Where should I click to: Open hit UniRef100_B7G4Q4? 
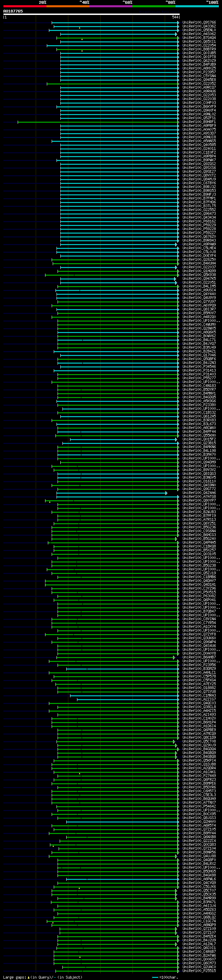pyautogui.click(x=199, y=38)
